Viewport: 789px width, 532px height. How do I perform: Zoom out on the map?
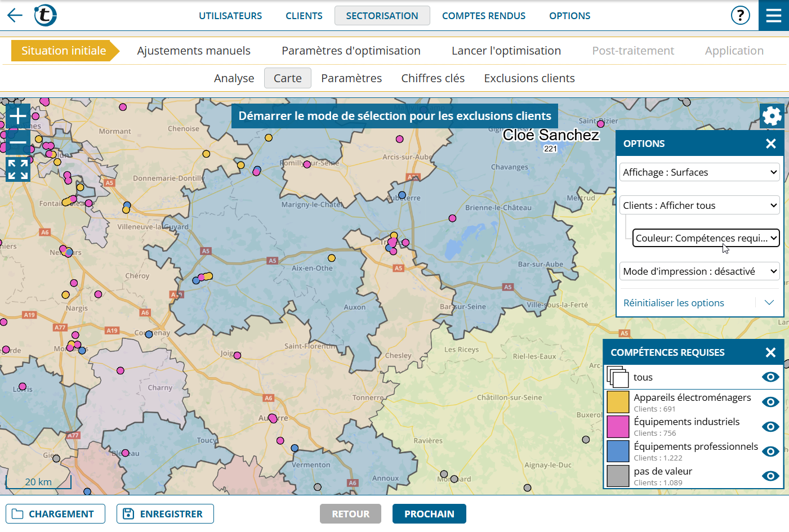(18, 142)
